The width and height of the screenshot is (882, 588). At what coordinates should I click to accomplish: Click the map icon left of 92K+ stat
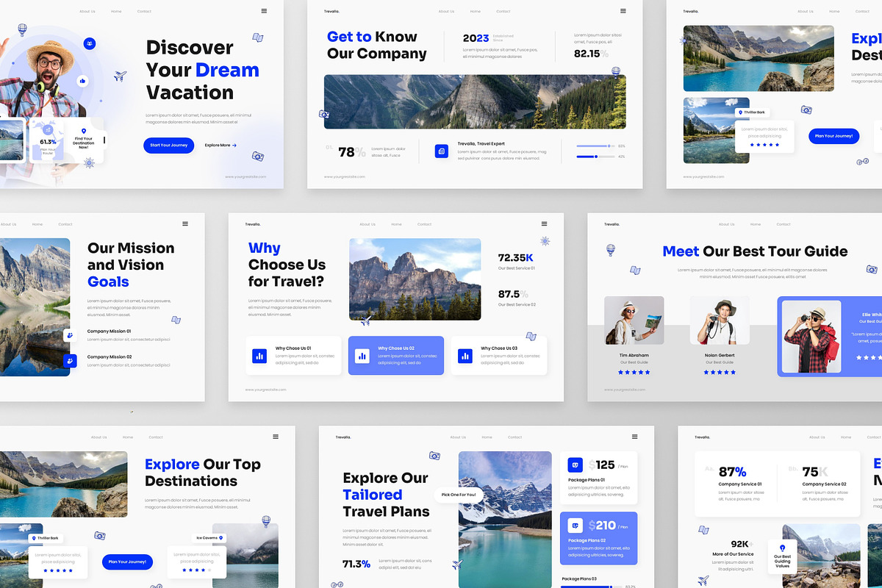coord(703,530)
